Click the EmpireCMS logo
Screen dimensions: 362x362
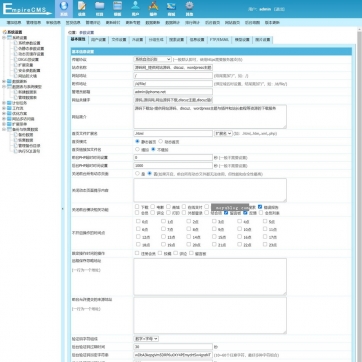27,9
